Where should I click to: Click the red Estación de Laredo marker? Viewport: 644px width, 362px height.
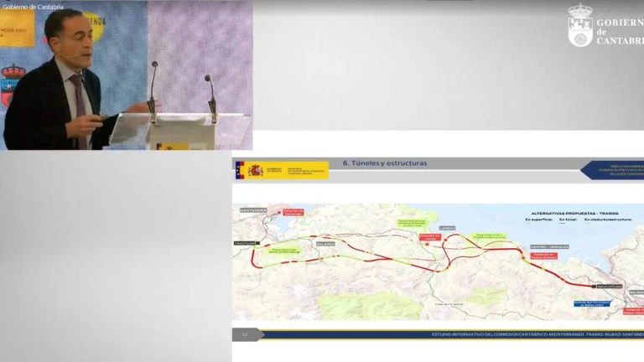point(429,238)
